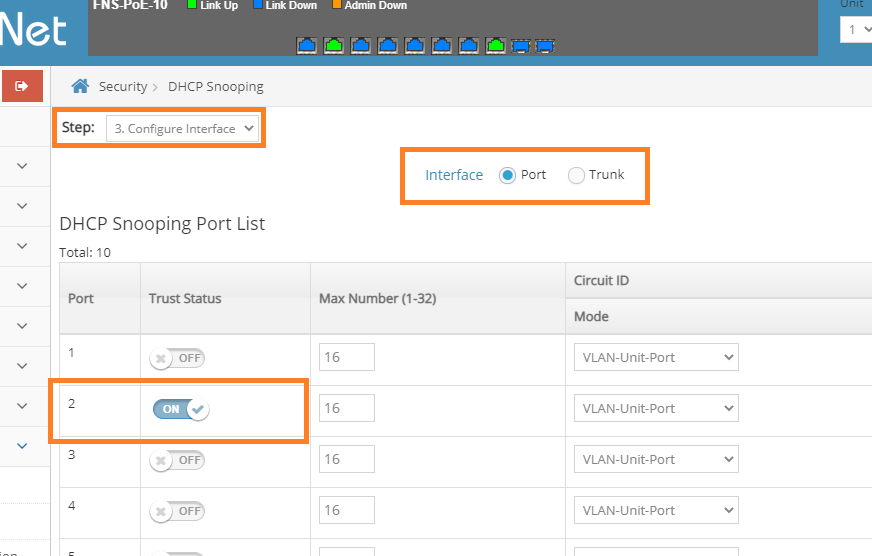Click the port 1 icon in the switch panel

coord(306,46)
